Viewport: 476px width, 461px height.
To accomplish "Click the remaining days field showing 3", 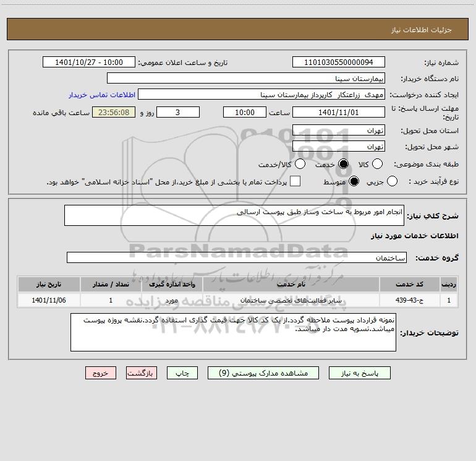I will point(178,112).
